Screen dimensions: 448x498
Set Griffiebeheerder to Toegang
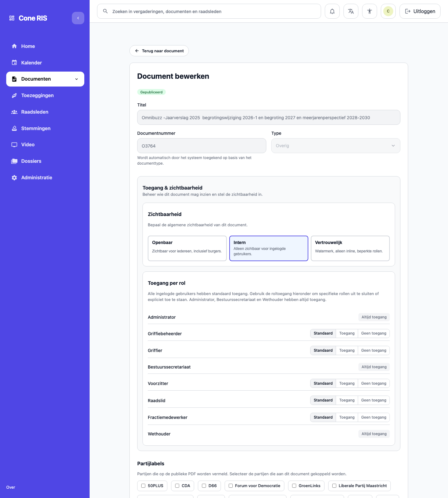coord(347,333)
